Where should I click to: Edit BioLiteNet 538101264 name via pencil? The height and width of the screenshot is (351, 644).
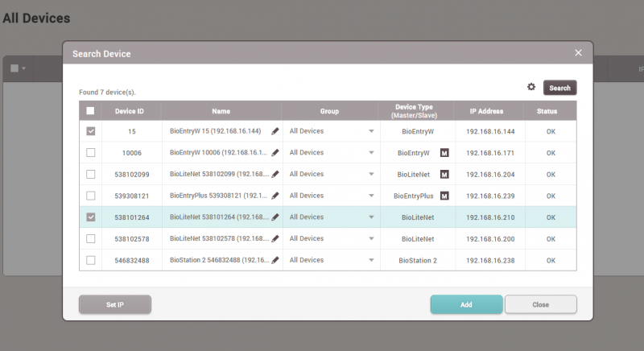point(275,217)
